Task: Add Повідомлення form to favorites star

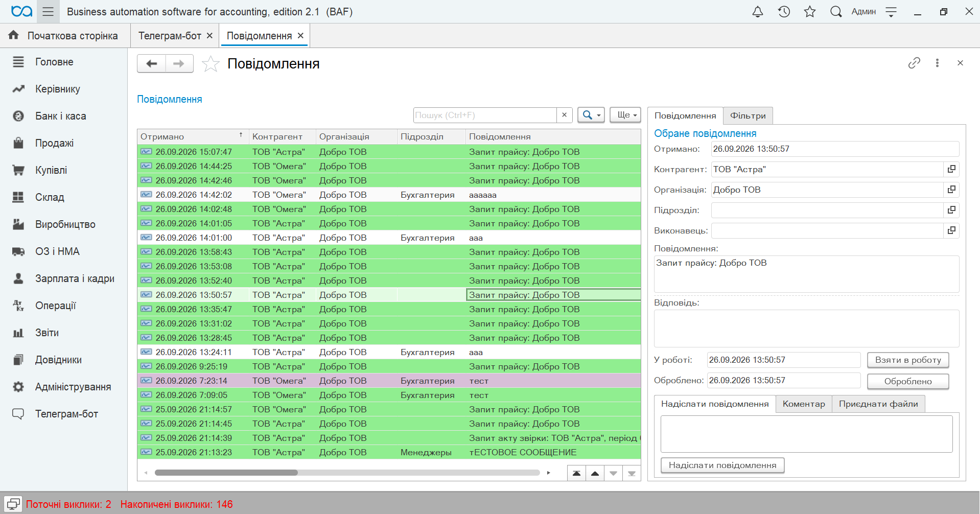Action: [x=211, y=64]
